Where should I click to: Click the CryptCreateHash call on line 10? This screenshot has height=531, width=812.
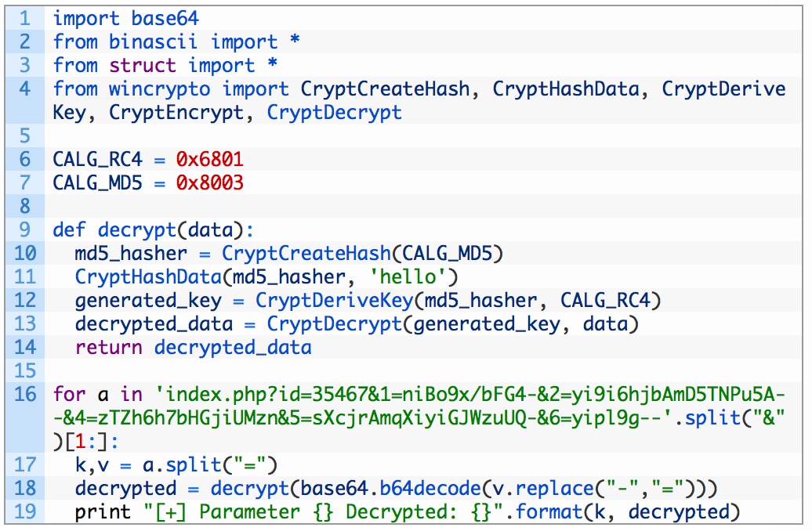tap(306, 254)
